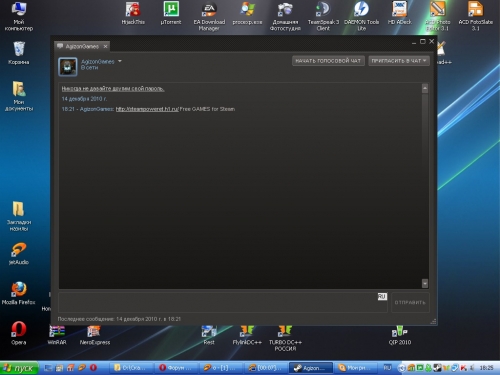Open Opera quick launch icon in taskbar
Screen dimensions: 500x375
coord(93,368)
